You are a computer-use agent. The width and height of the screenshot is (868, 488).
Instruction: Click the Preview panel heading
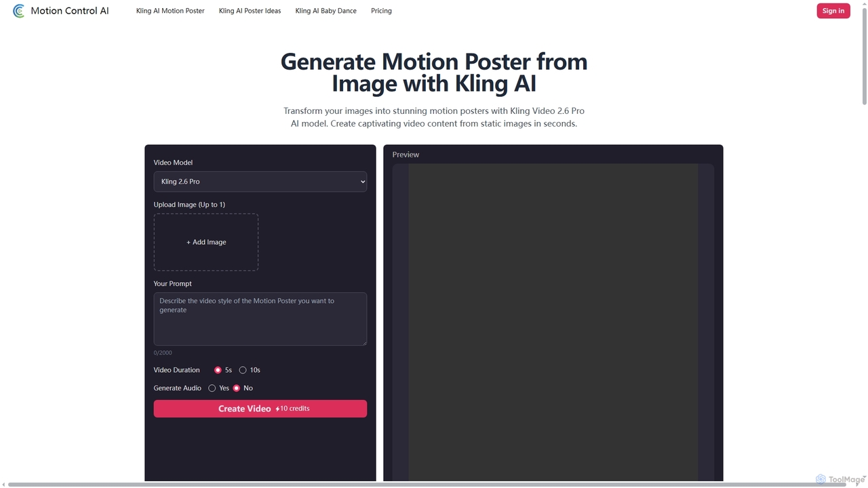pos(406,155)
